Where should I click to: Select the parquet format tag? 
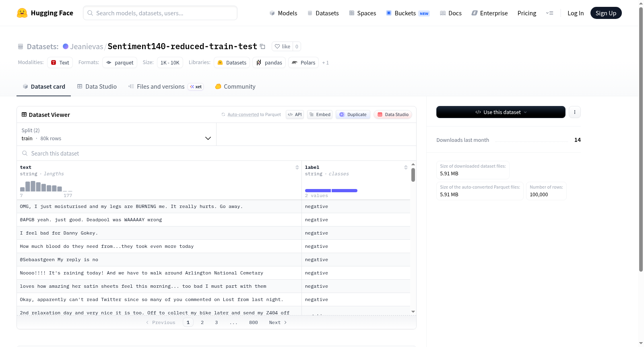(120, 62)
